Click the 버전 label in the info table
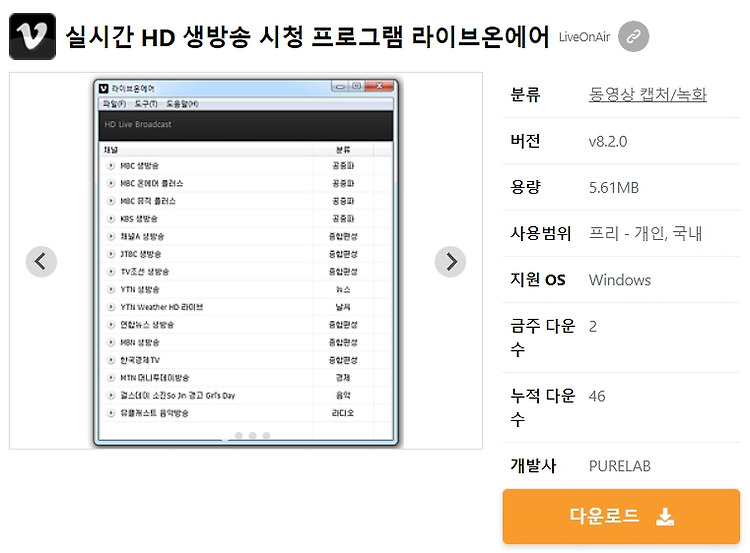The width and height of the screenshot is (750, 553). point(525,141)
